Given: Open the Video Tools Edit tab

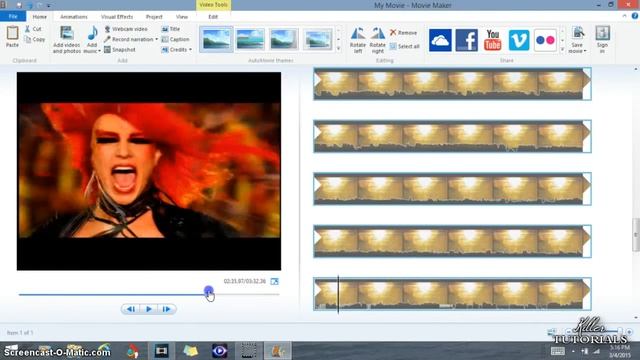Looking at the screenshot, I should click(213, 17).
